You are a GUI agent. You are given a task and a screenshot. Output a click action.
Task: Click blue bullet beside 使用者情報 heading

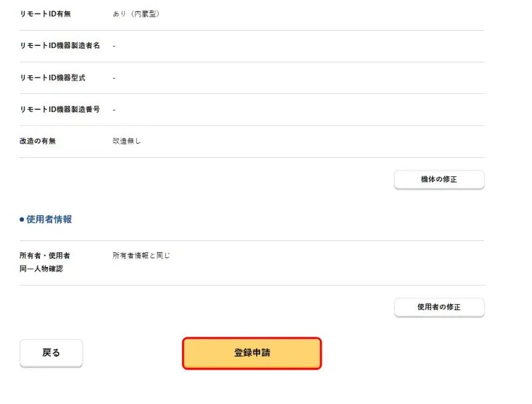click(22, 220)
